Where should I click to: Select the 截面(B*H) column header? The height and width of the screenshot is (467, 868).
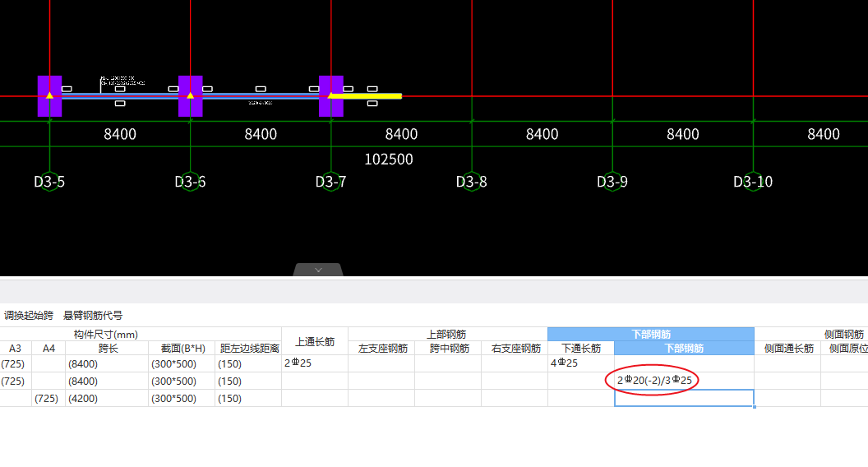[182, 348]
